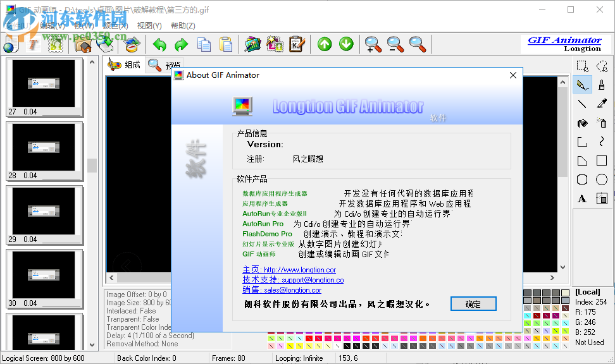Pick the eyedropper color tool

pyautogui.click(x=601, y=103)
